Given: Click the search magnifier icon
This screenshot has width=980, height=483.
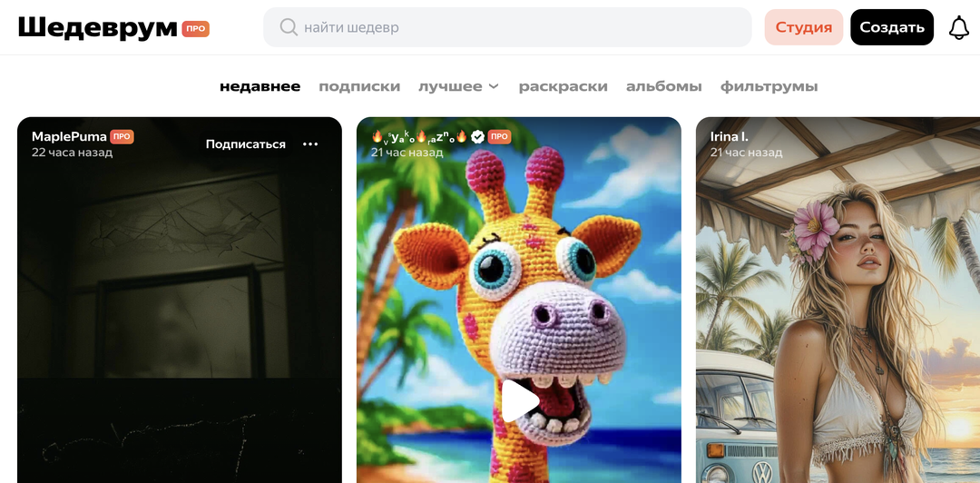Looking at the screenshot, I should pos(289,27).
